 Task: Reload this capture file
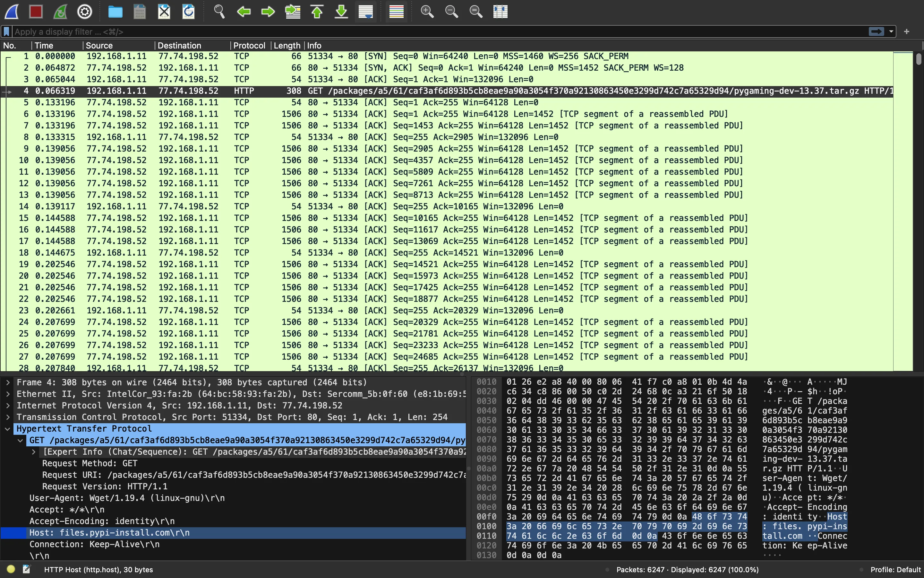[189, 12]
